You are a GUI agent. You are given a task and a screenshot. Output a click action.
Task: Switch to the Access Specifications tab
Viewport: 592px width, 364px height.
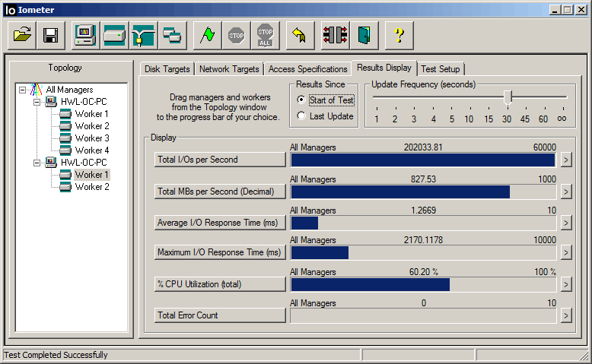click(307, 69)
